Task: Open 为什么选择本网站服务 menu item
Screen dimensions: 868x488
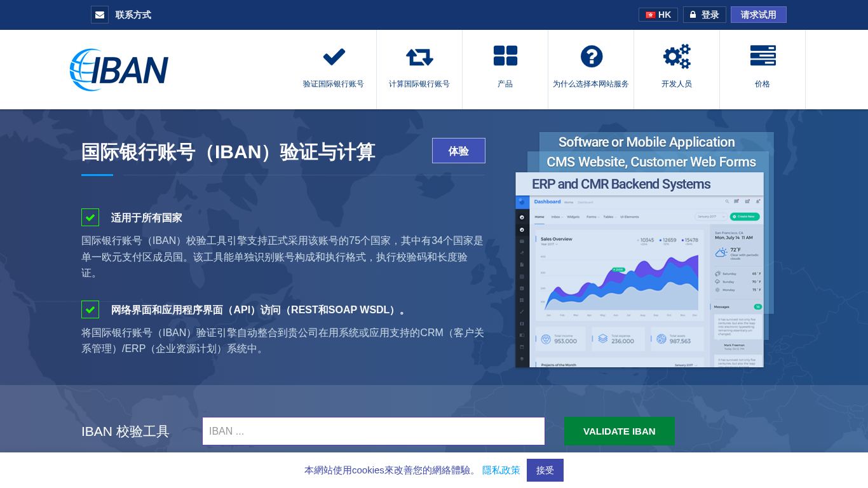Action: (591, 84)
